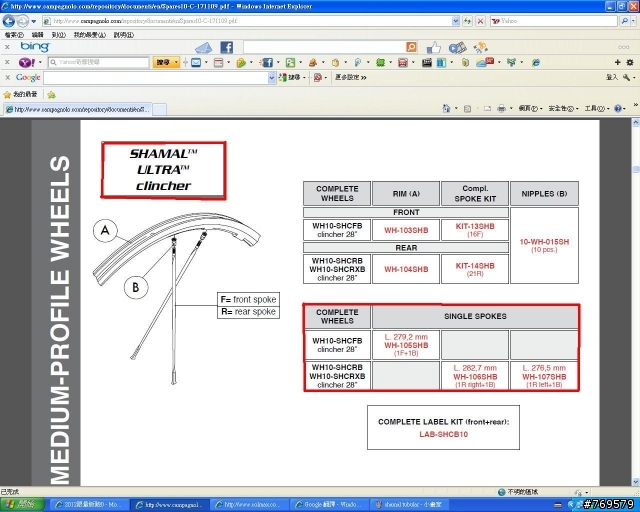Click the yellow Yahoo search (搜尋) button
Screen dimensions: 640x512
(x=163, y=62)
